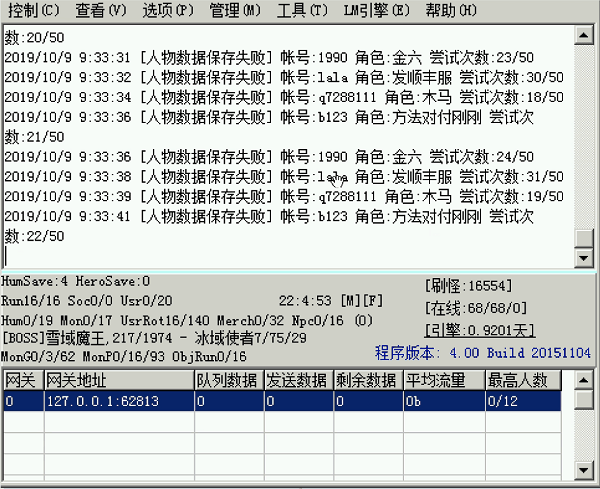
Task: Click the 发送数据 column header
Action: pos(299,380)
